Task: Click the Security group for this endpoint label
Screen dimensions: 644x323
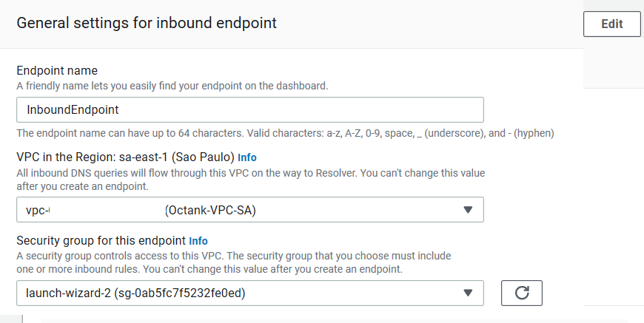Action: pos(101,241)
